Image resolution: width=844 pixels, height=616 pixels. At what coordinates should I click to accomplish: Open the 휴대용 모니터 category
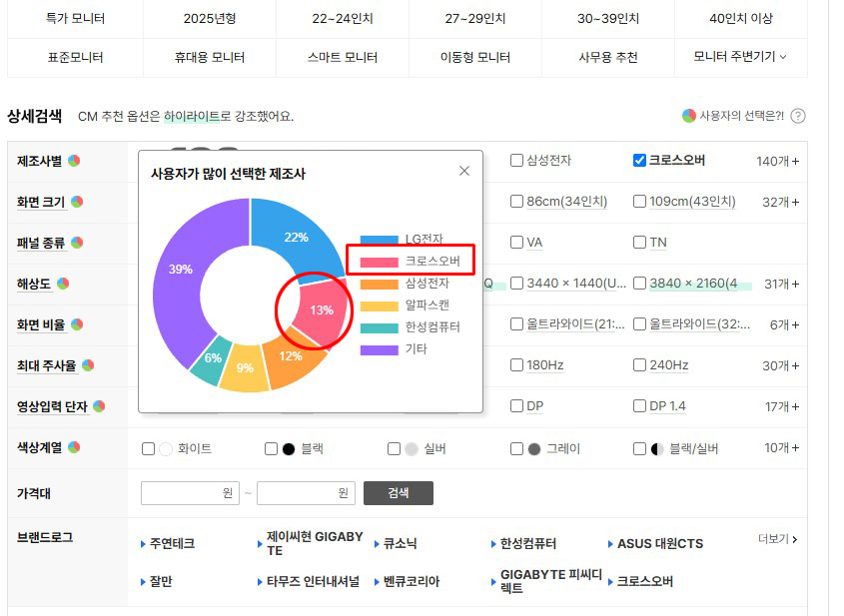click(x=209, y=57)
